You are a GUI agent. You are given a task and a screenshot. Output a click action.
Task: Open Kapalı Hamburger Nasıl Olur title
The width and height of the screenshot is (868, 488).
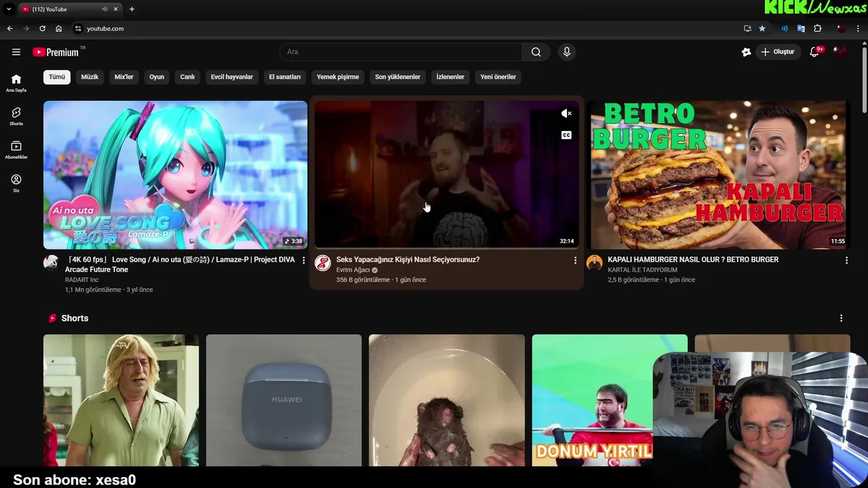[x=693, y=260]
